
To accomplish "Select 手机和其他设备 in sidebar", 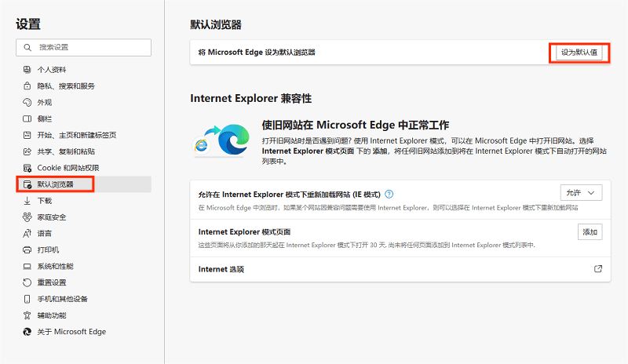I will [x=84, y=299].
